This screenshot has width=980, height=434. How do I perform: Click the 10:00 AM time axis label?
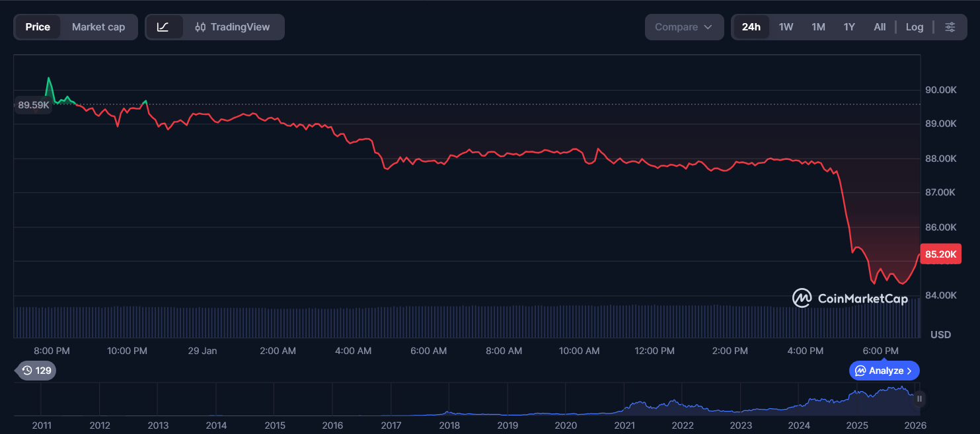tap(579, 351)
